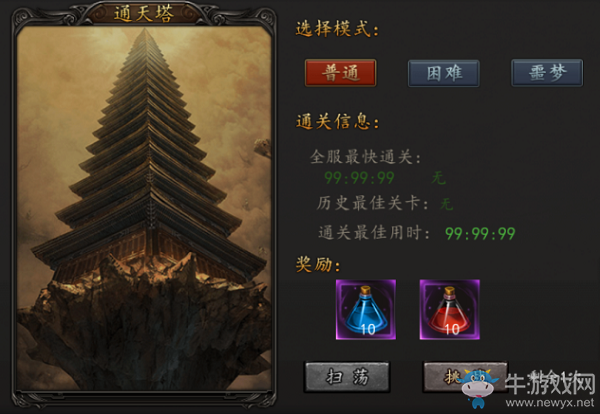Click the 全服最快通关 label
The width and height of the screenshot is (600, 414).
(365, 157)
